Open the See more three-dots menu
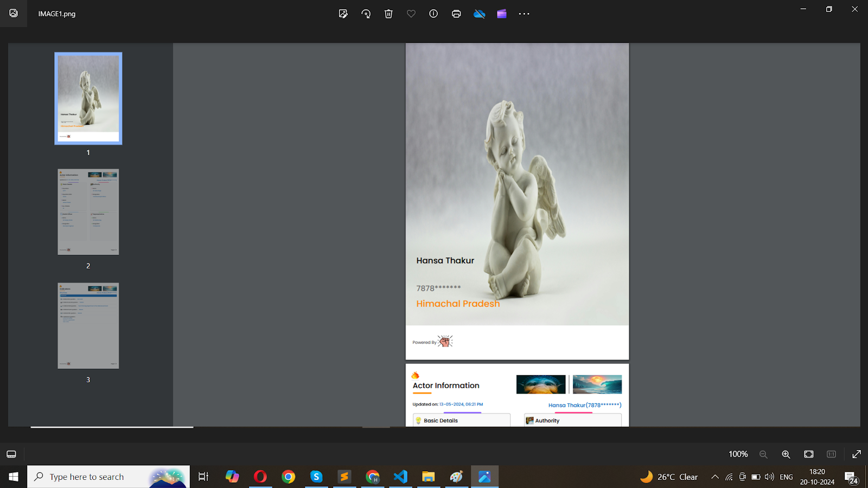Screen dimensions: 868x488 [524, 14]
